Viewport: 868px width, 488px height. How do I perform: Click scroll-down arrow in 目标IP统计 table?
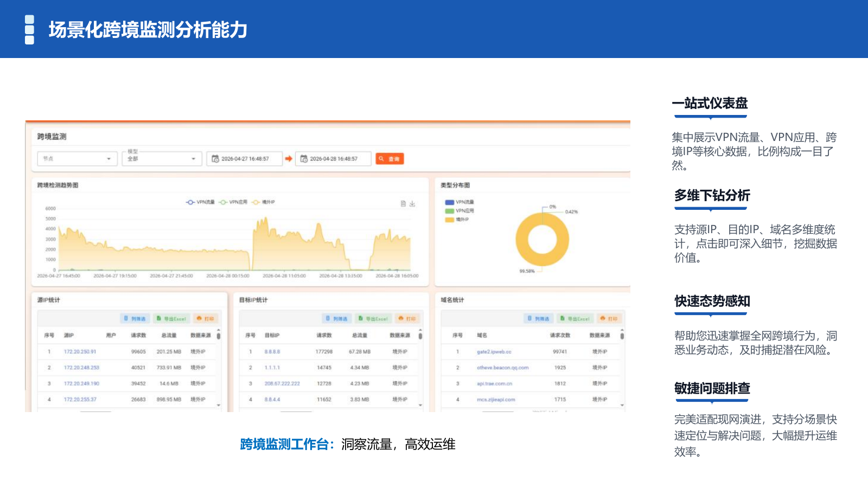pos(420,405)
